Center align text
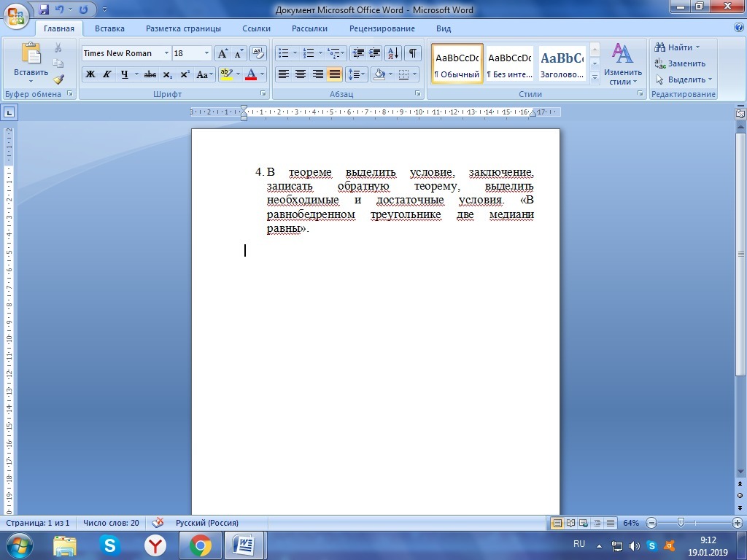 tap(300, 74)
